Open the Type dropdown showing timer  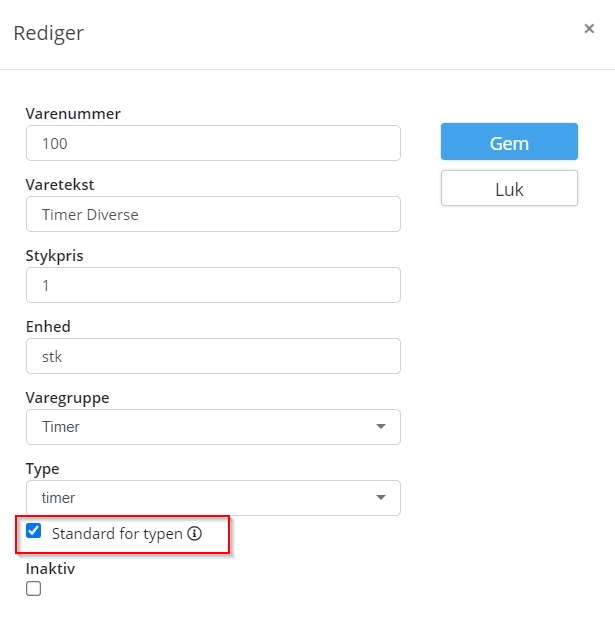[x=213, y=498]
